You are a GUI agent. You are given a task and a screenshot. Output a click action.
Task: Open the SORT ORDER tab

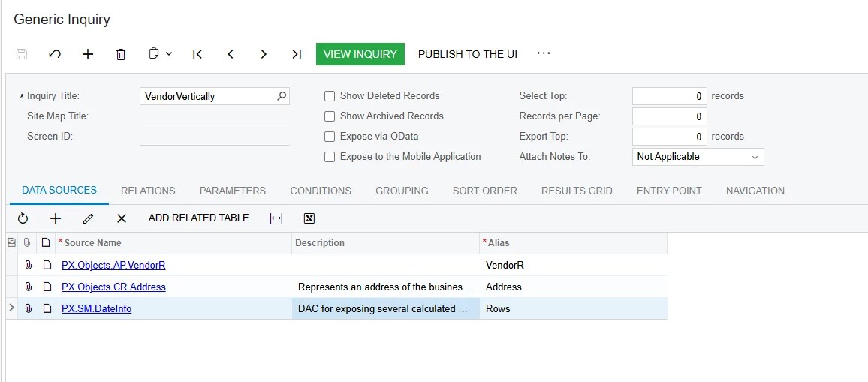point(485,191)
